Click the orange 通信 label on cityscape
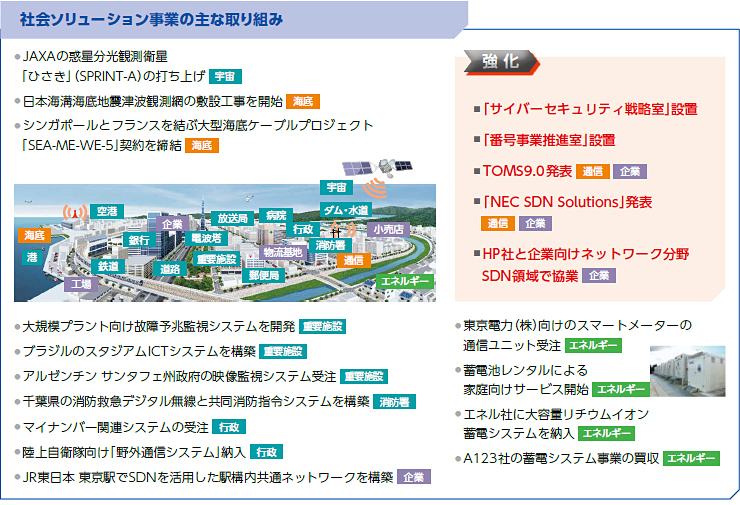 pos(353,260)
